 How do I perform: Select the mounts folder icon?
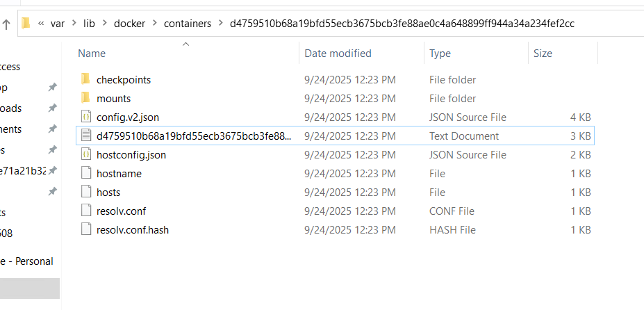(x=85, y=98)
